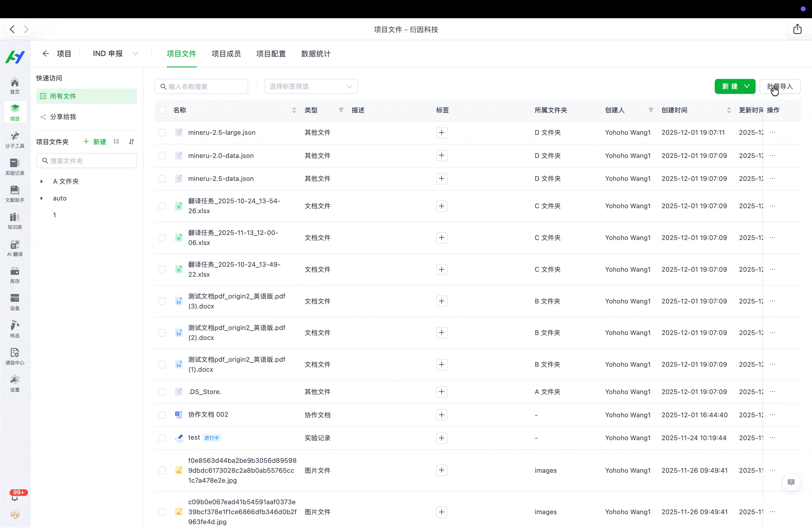Tick the checkbox for 协作文档 002
This screenshot has width=812, height=528.
pos(162,415)
